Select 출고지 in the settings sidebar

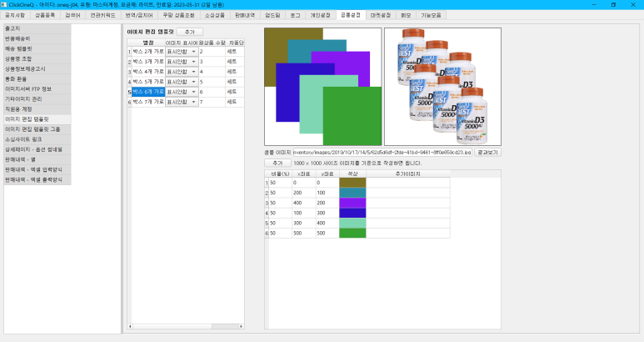pos(37,28)
